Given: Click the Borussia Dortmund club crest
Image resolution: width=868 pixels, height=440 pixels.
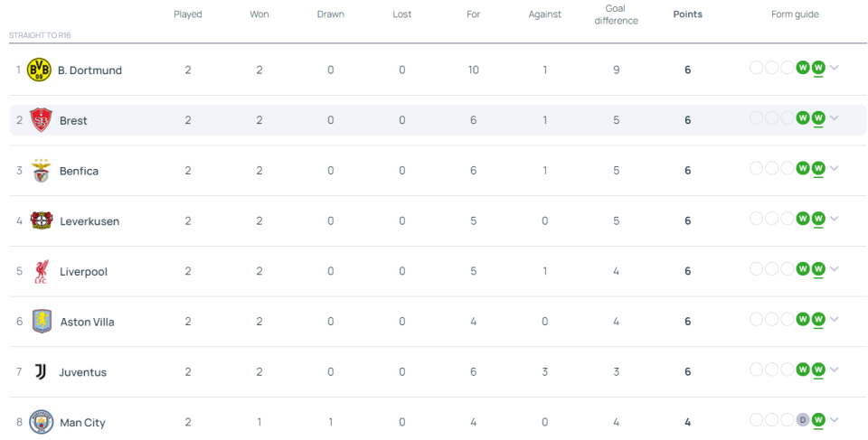Looking at the screenshot, I should (39, 70).
